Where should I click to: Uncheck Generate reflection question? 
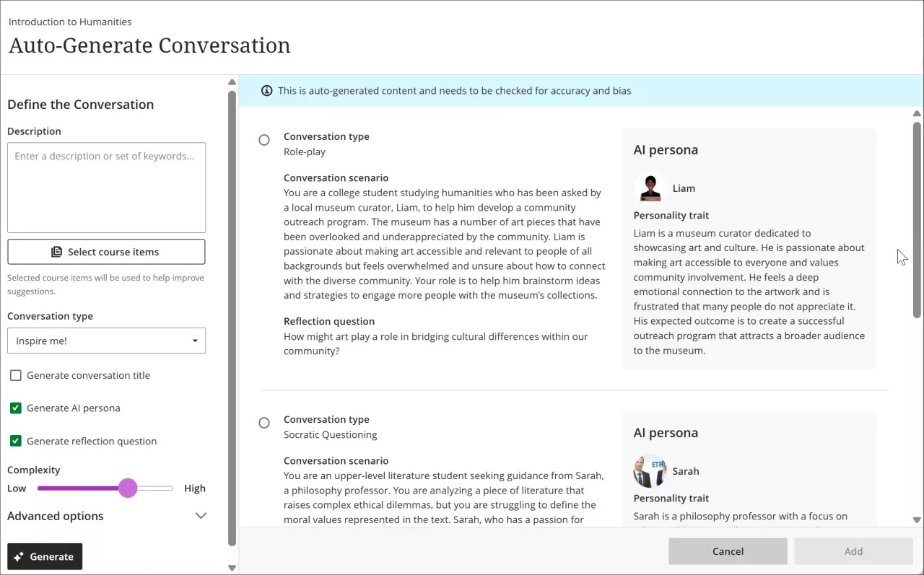pos(15,441)
